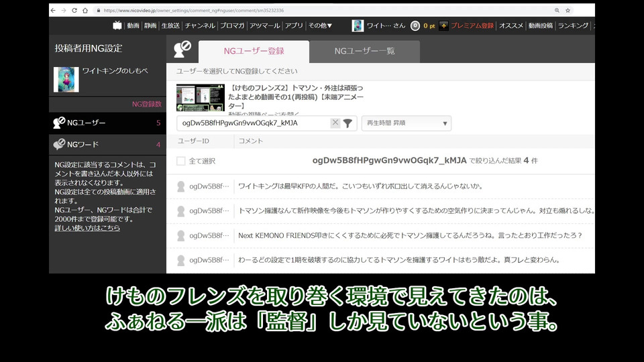This screenshot has height=362, width=644.
Task: Click the 投稿者用NG設定 heading
Action: pyautogui.click(x=89, y=48)
